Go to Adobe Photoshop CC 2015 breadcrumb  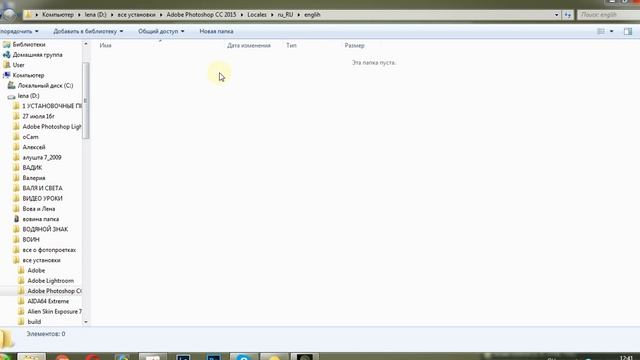pos(201,15)
